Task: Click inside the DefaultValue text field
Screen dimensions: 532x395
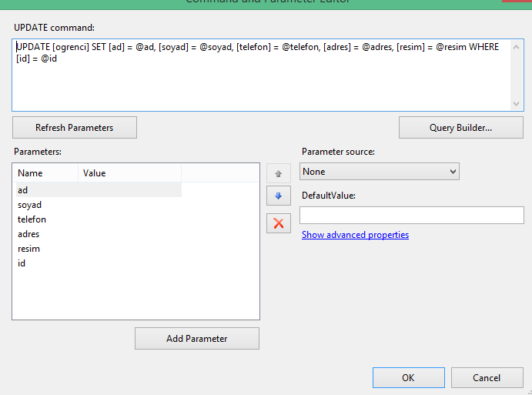Action: 411,215
